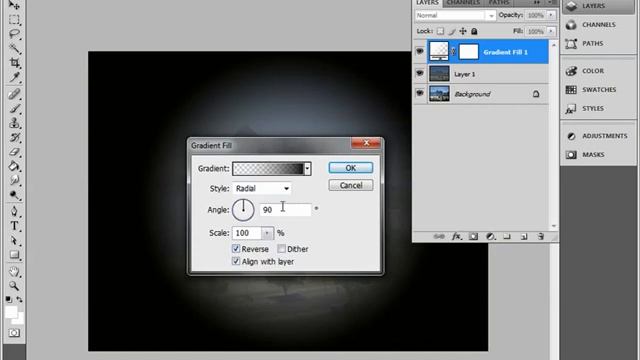640x360 pixels.
Task: Hide the Gradient Fill 1 layer
Action: coord(420,51)
